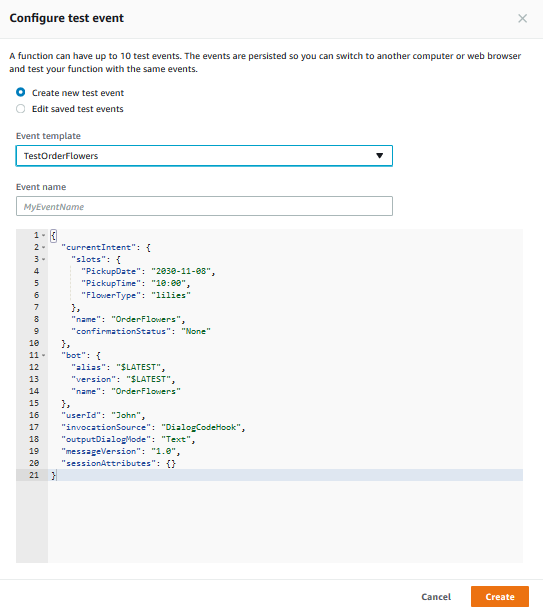Click the "currentIntent" key text
Image resolution: width=543 pixels, height=614 pixels.
click(x=101, y=247)
